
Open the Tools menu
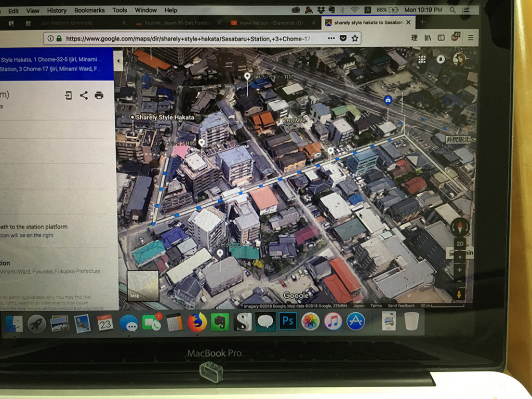(120, 10)
